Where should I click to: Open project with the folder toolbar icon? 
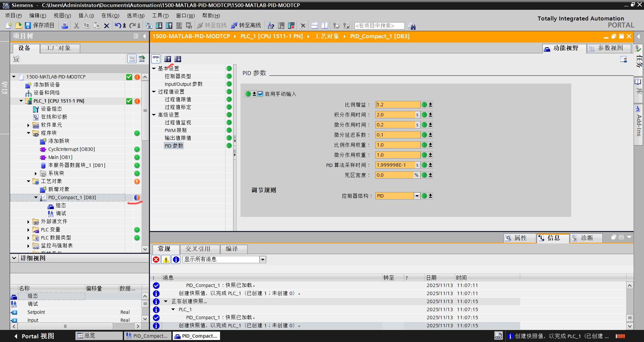18,25
